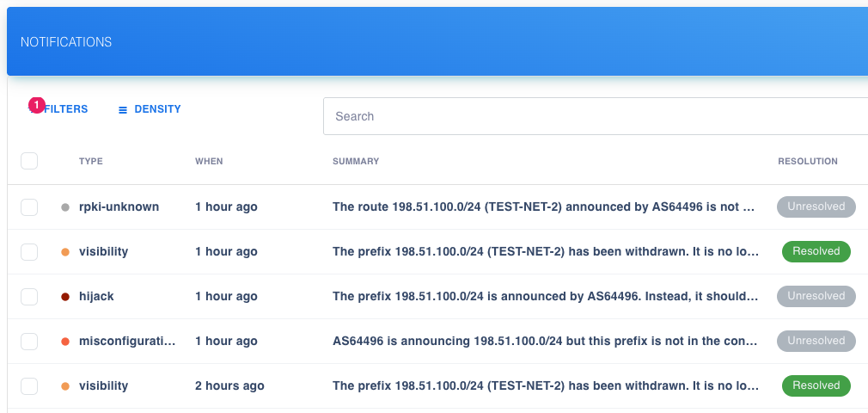Click the Unresolved badge on hijack row
The width and height of the screenshot is (868, 413).
pos(816,296)
